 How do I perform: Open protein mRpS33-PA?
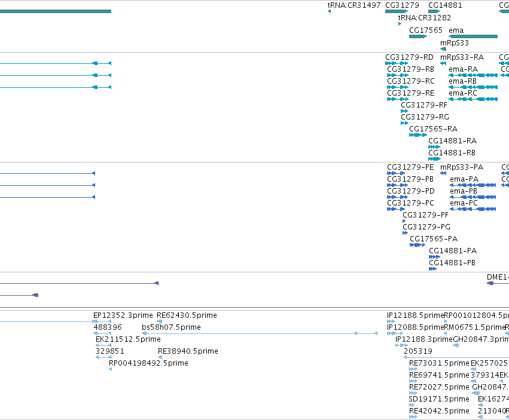point(443,173)
